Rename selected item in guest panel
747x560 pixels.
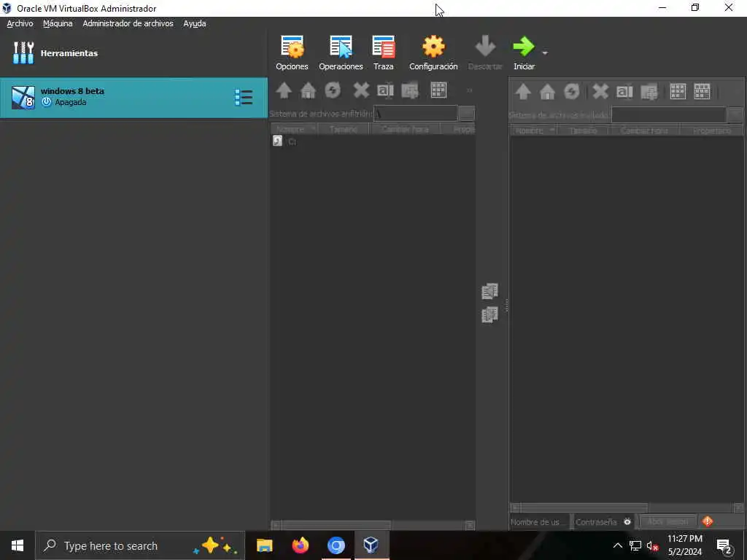(x=624, y=91)
